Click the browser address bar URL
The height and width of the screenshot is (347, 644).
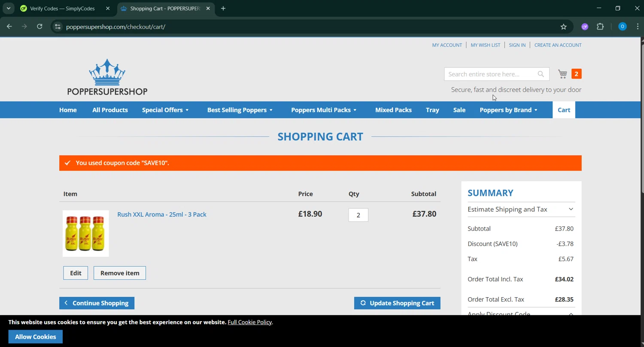coord(115,27)
